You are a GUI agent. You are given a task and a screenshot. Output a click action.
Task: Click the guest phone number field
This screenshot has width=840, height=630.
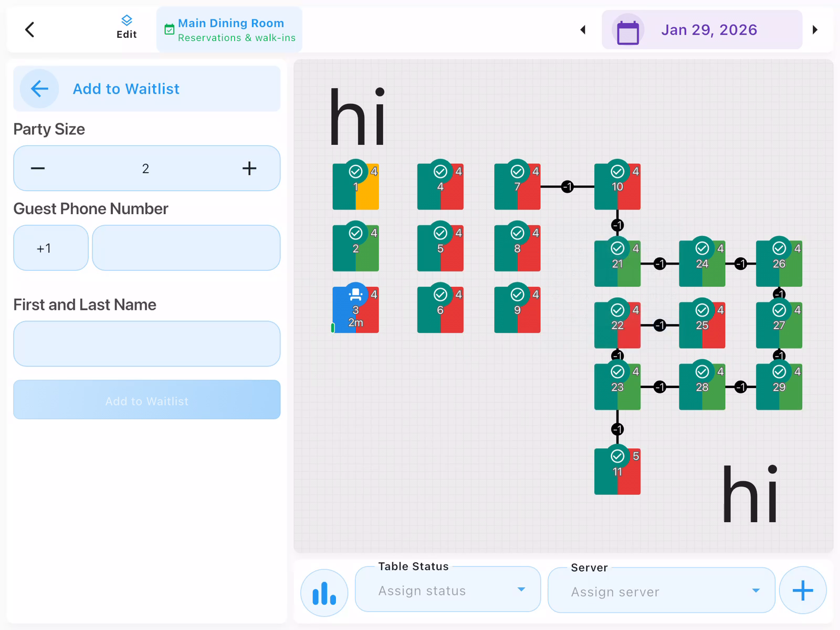(186, 248)
